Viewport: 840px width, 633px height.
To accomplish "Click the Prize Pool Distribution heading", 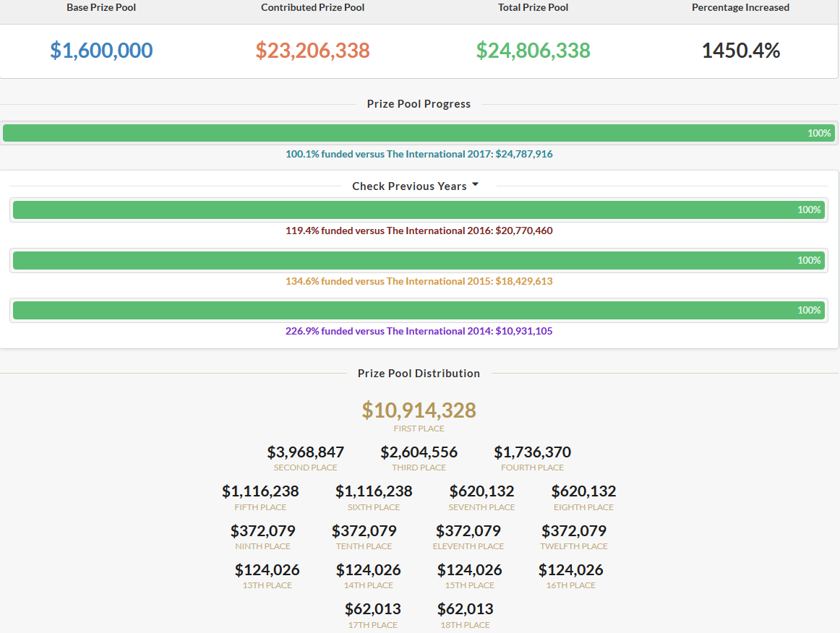I will click(419, 374).
